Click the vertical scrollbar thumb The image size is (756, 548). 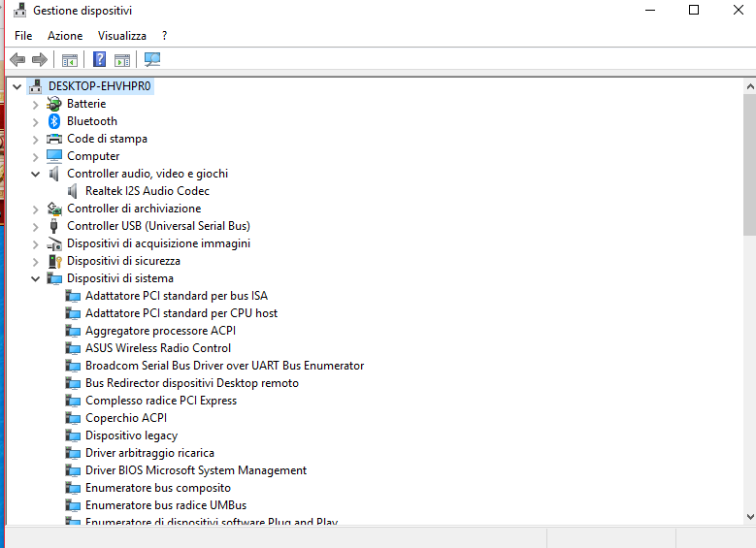750,164
